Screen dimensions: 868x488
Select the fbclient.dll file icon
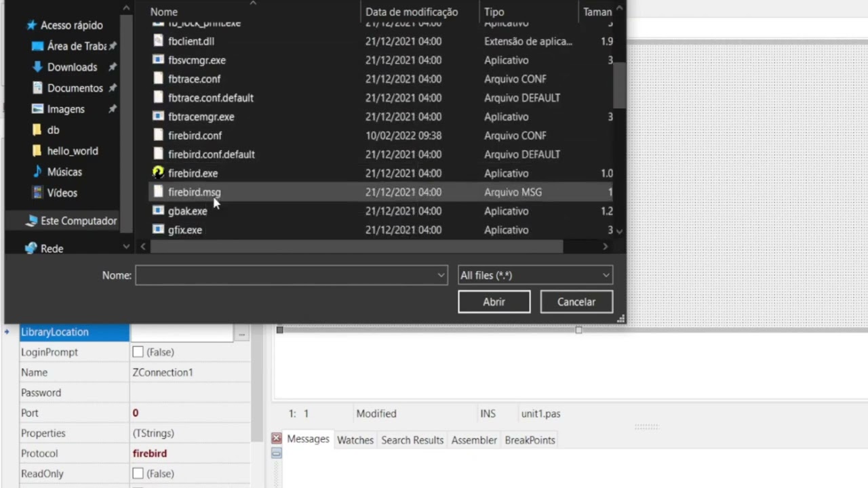coord(158,41)
